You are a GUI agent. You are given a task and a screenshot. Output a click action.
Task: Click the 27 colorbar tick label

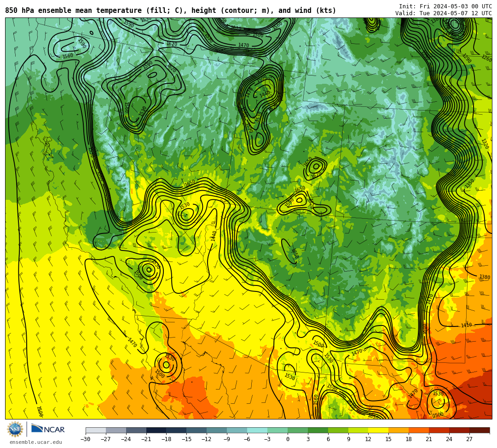click(469, 439)
